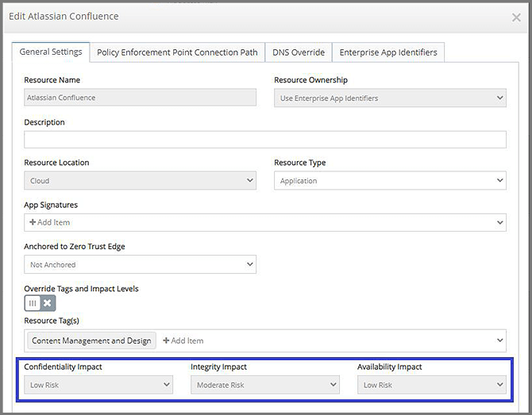Expand the App Signatures dropdown arrow
This screenshot has height=415, width=532.
click(499, 222)
